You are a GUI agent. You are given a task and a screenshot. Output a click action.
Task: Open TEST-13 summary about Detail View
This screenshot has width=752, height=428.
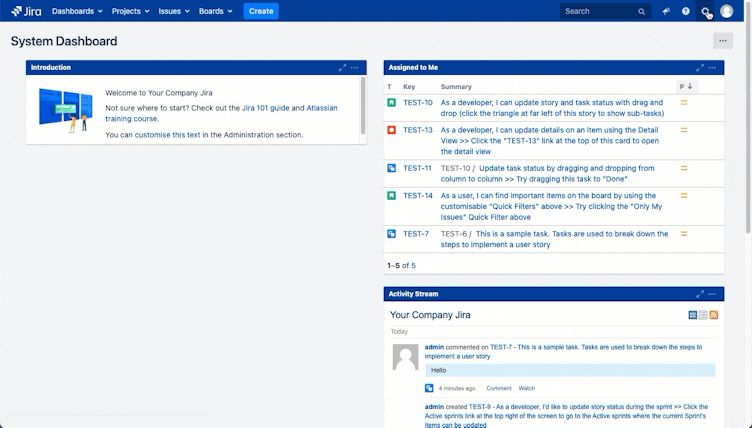tap(550, 141)
